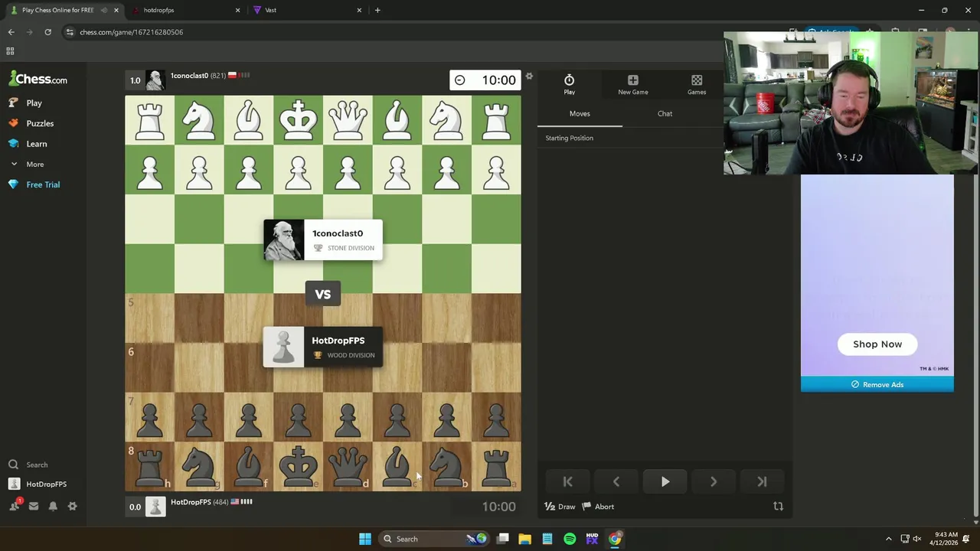This screenshot has height=551, width=980.
Task: Offer a Draw
Action: pos(560,507)
